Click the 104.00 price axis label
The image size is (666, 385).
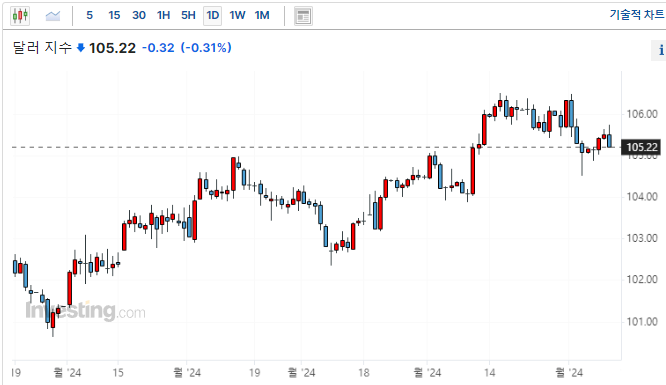642,197
